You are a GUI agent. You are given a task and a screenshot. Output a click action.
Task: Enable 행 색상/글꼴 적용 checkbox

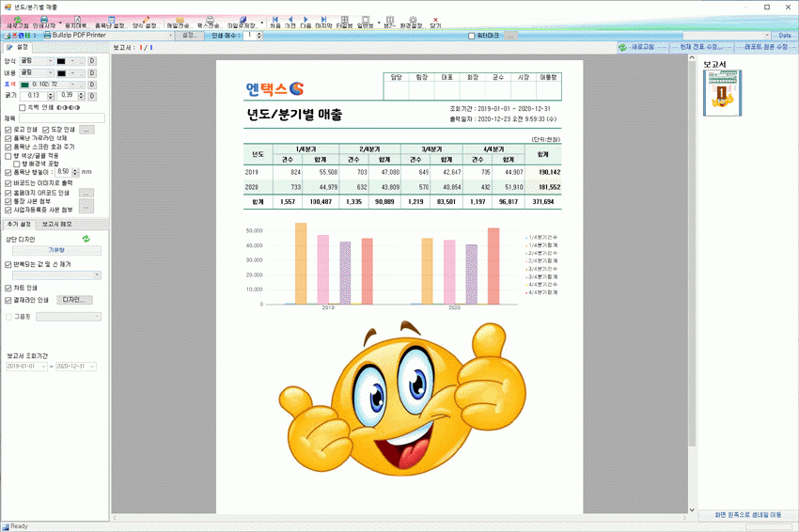(8, 156)
